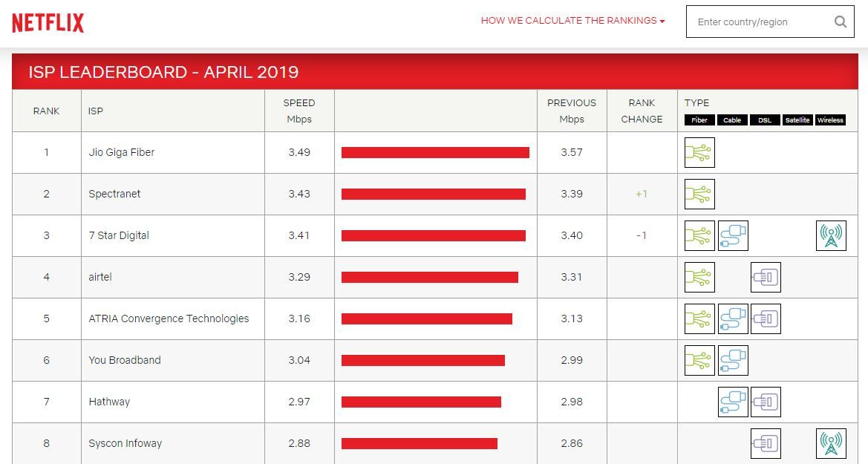The width and height of the screenshot is (868, 464).
Task: Click the 7 Star Digital fiber icon
Action: point(699,235)
